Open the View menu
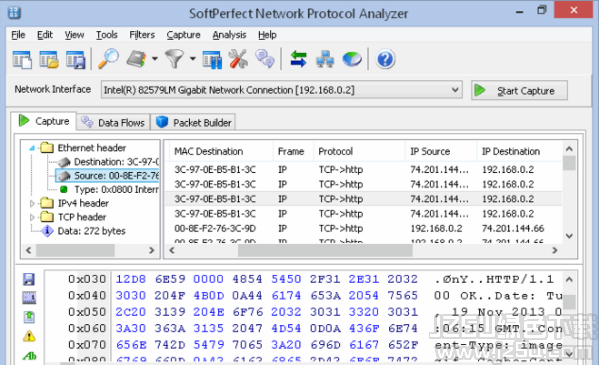The image size is (599, 365). click(x=74, y=35)
